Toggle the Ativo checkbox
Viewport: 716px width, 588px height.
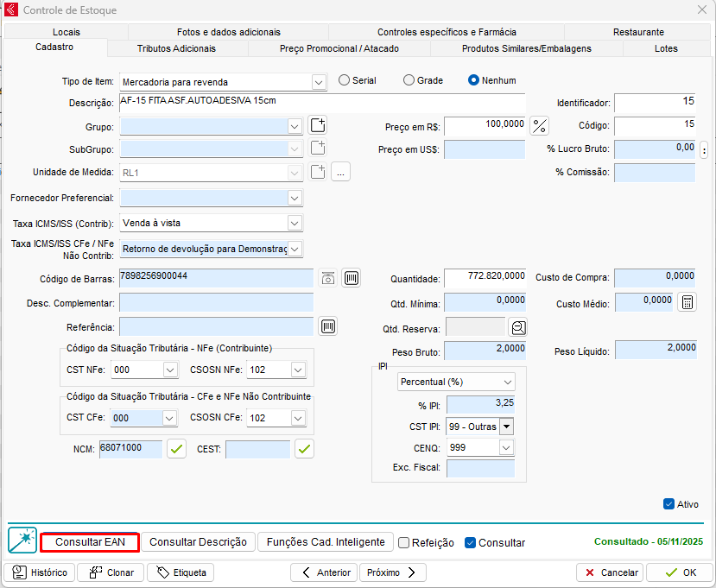coord(668,504)
